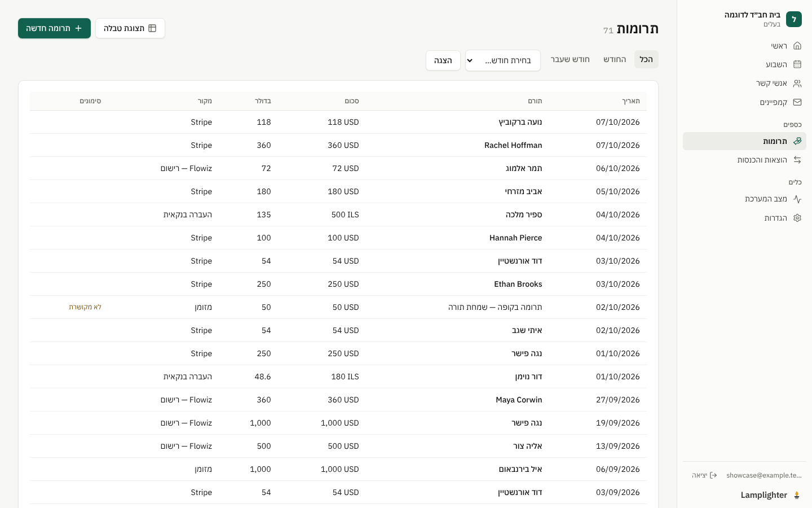Viewport: 812px width, 508px height.
Task: Click the people icon for אנשי קשר
Action: tap(797, 84)
